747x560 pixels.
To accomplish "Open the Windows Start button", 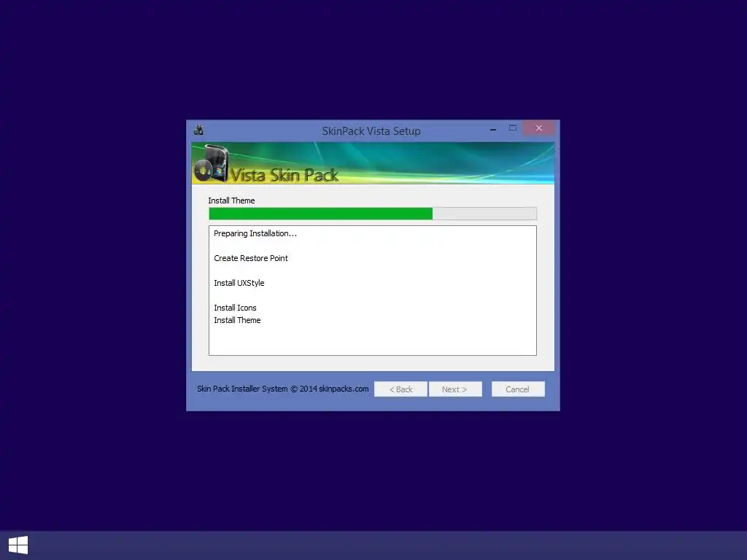I will pos(18,545).
